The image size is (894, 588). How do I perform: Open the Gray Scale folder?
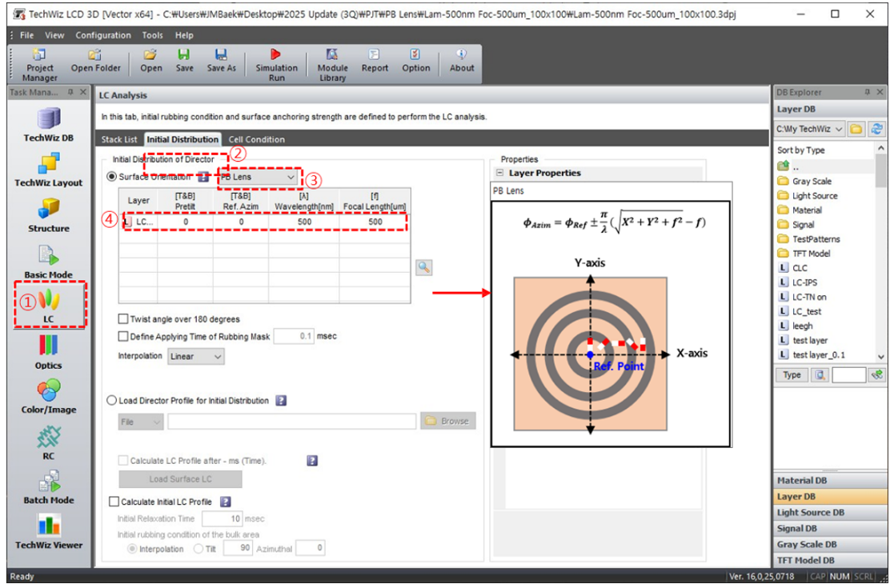click(812, 182)
